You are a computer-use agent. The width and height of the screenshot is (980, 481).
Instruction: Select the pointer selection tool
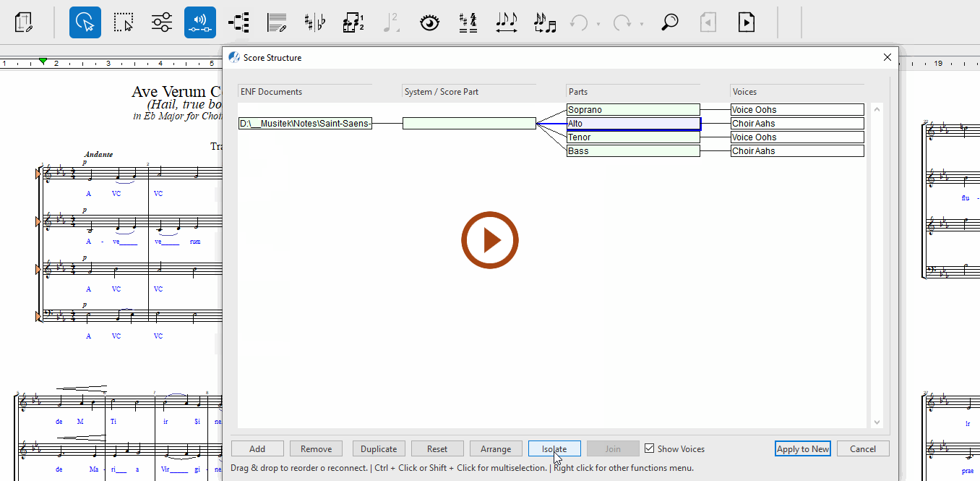(x=85, y=22)
